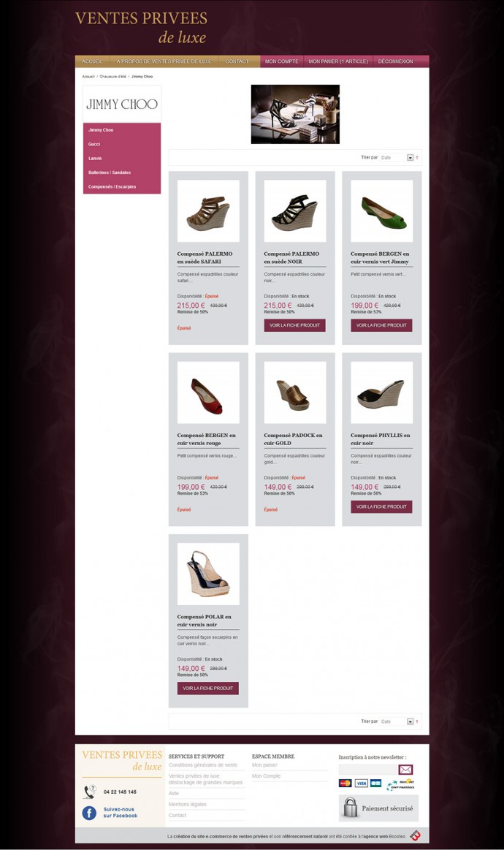Open Mon Panier (1 article) menu

point(338,61)
